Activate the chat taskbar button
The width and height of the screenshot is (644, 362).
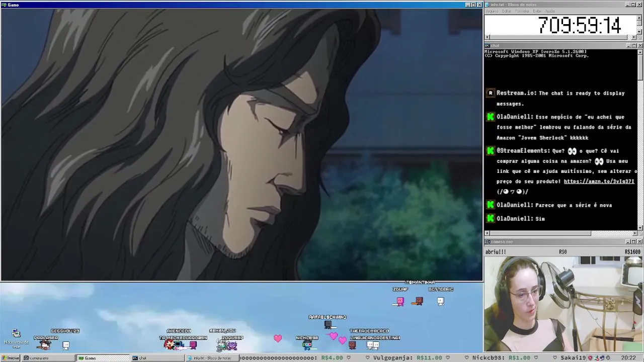click(157, 358)
